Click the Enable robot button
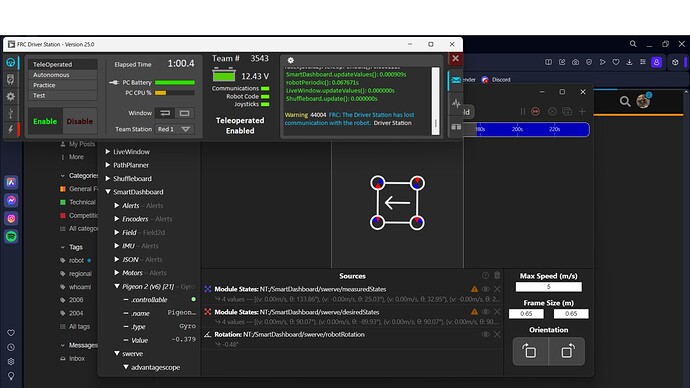 [x=45, y=121]
